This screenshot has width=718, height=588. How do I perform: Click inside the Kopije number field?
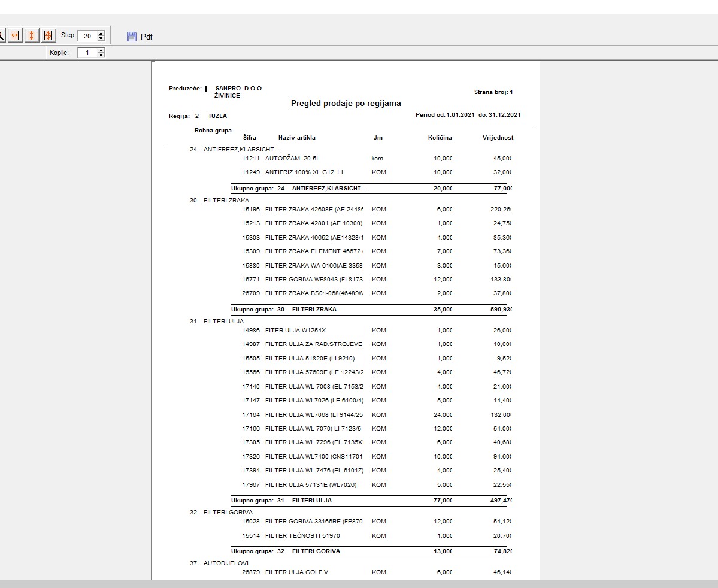point(87,53)
